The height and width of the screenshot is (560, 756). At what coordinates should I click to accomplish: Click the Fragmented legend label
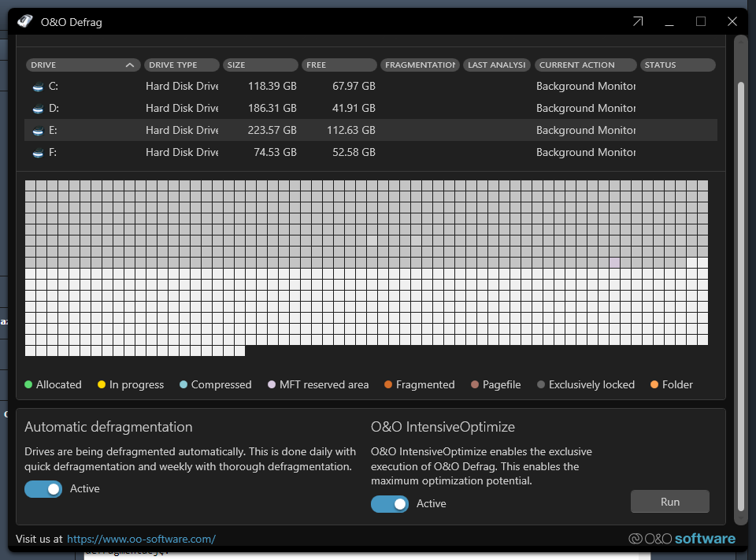[425, 384]
